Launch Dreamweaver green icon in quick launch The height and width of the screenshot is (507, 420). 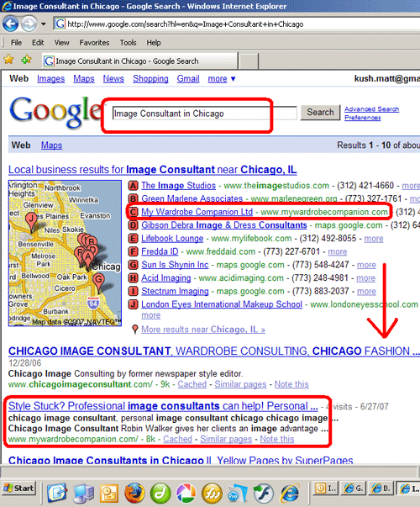click(160, 493)
